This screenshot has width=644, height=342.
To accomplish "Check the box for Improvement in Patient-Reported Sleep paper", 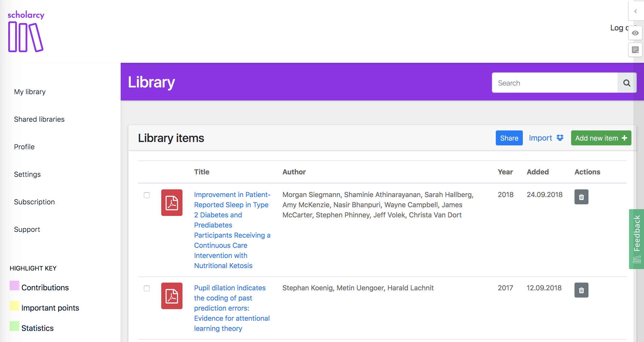I will tap(147, 195).
